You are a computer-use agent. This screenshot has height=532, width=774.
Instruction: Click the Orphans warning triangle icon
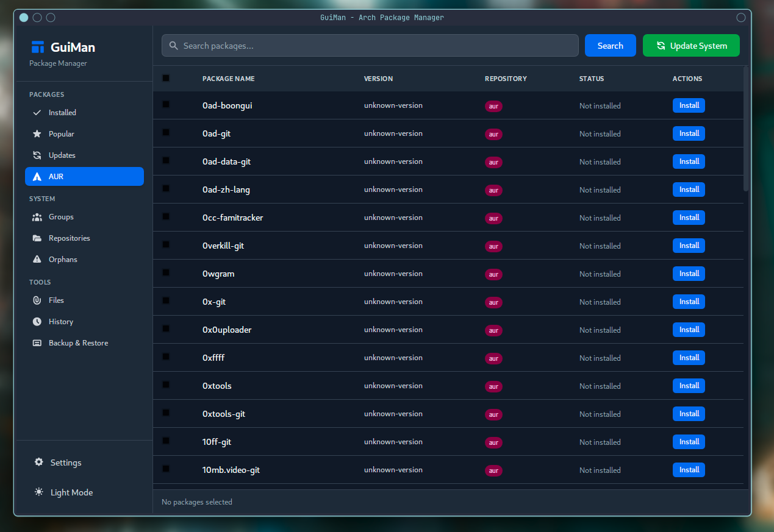coord(37,260)
